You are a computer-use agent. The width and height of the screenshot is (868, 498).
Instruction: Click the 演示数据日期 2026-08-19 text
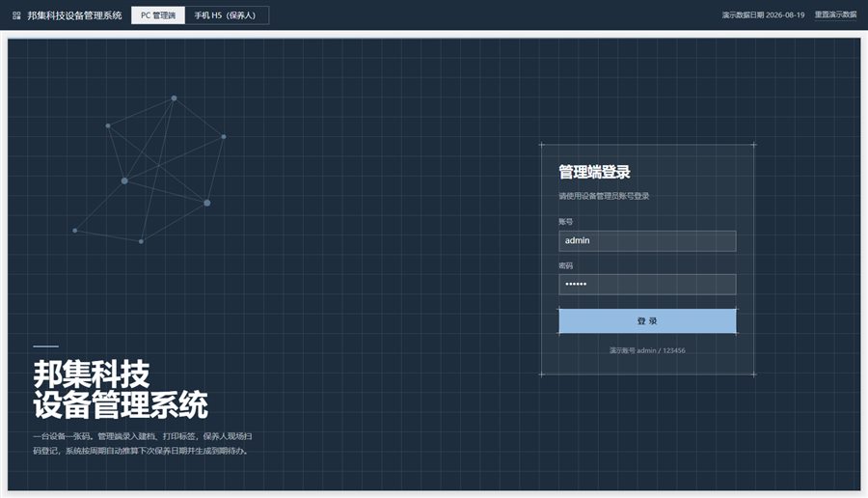[x=763, y=14]
